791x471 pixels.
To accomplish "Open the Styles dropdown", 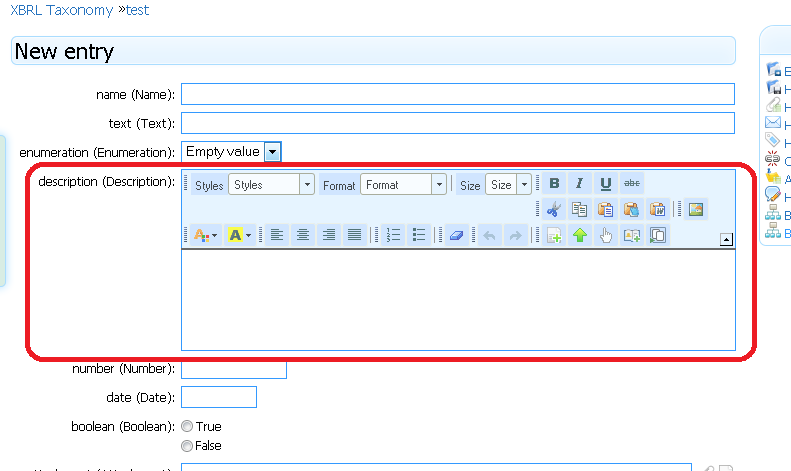I will pos(271,185).
